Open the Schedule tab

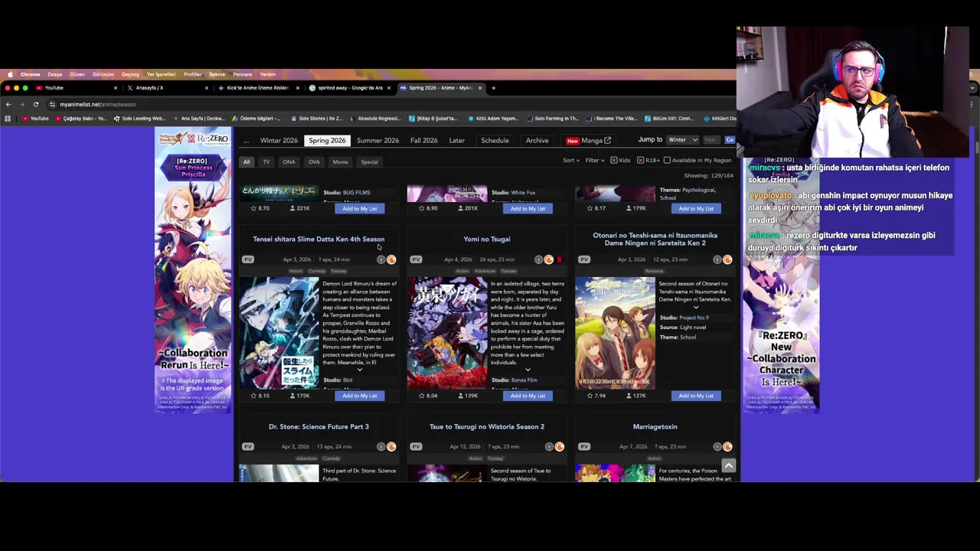[495, 141]
